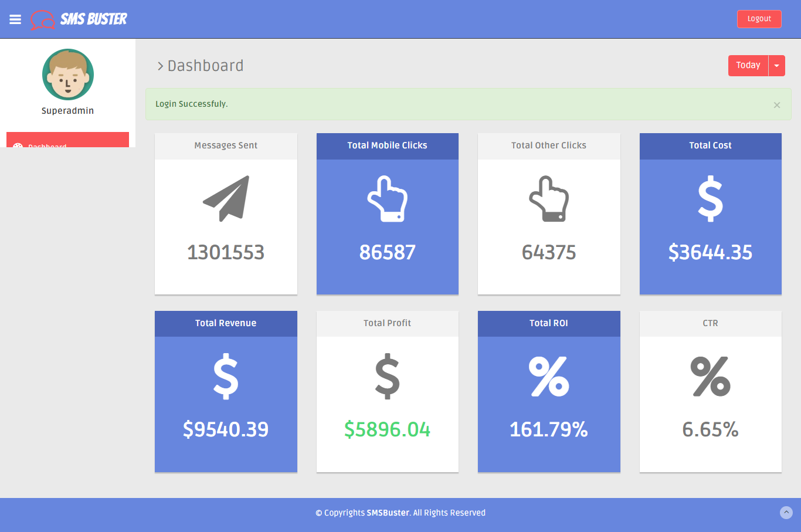The height and width of the screenshot is (532, 801).
Task: Log out using the Logout button
Action: coord(759,19)
